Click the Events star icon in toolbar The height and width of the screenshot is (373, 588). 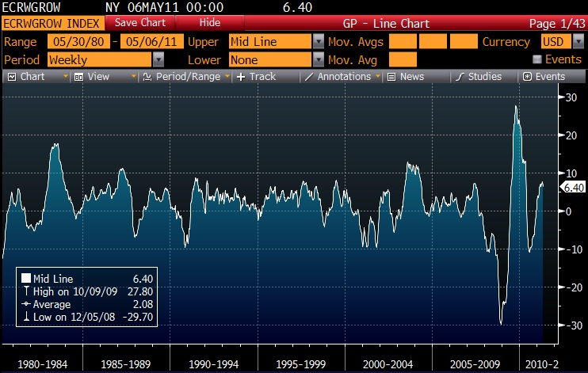[527, 77]
